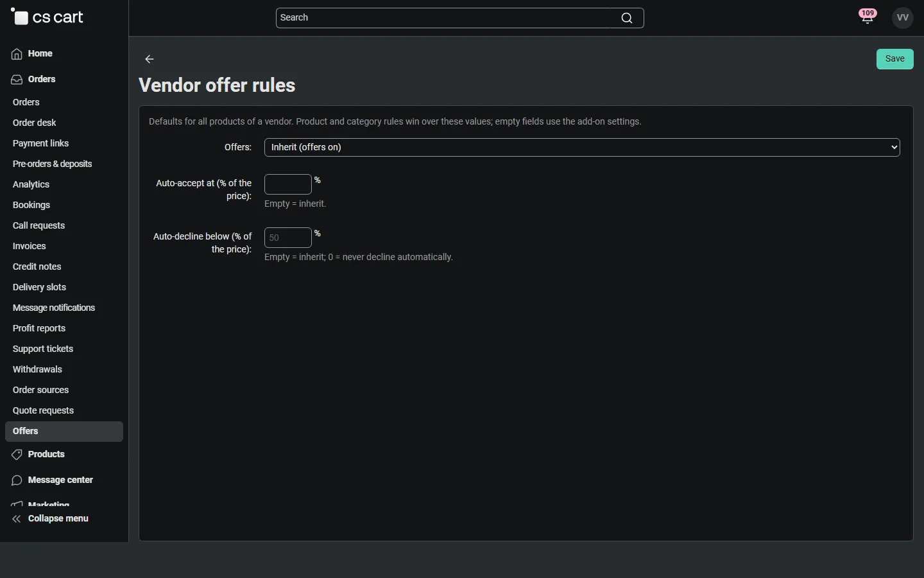924x578 pixels.
Task: Open Order sources page
Action: click(x=40, y=390)
